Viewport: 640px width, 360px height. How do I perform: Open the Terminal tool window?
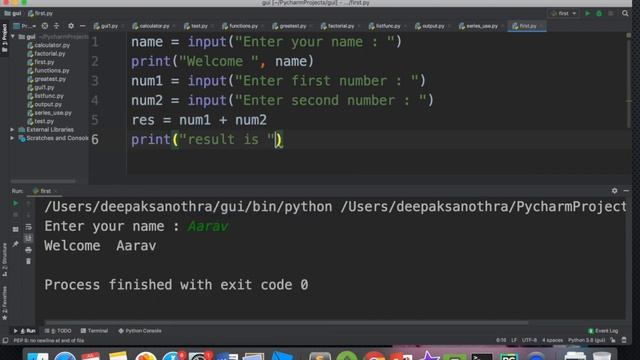pyautogui.click(x=94, y=331)
